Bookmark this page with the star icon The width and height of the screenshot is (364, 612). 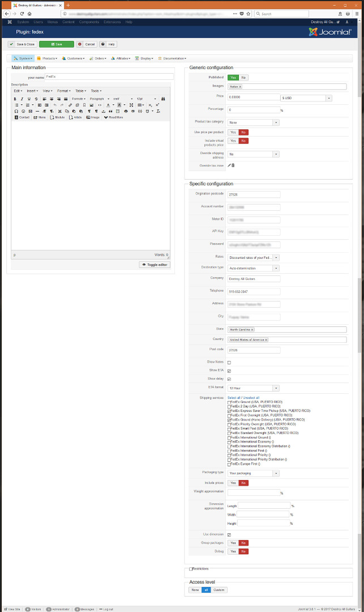click(x=249, y=14)
